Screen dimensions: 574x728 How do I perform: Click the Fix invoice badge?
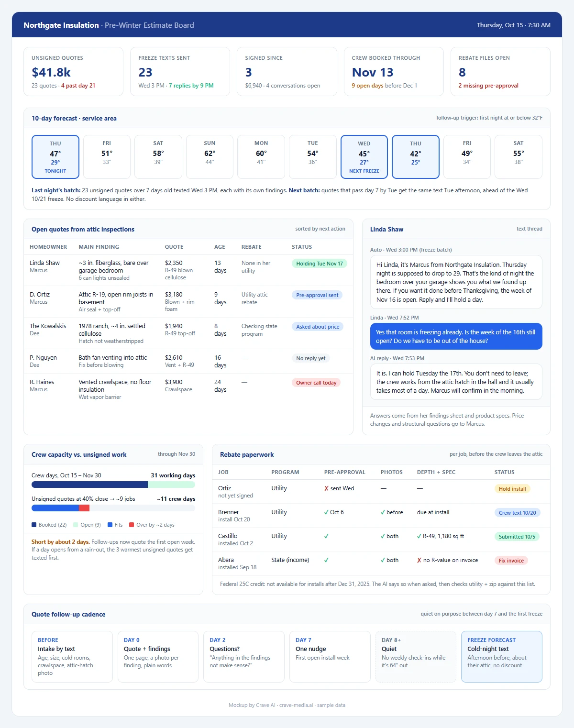point(511,561)
